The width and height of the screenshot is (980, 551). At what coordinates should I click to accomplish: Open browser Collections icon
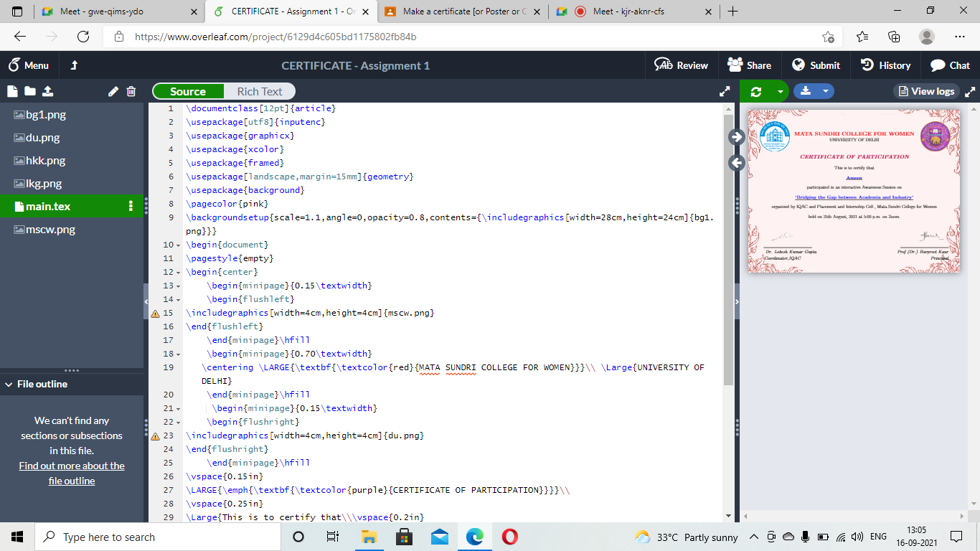pos(894,37)
